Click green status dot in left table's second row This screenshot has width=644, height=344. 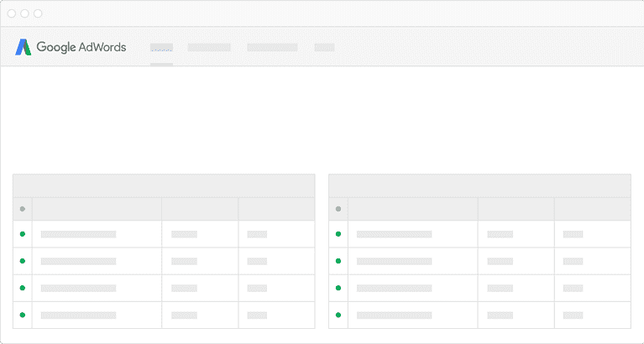point(23,261)
